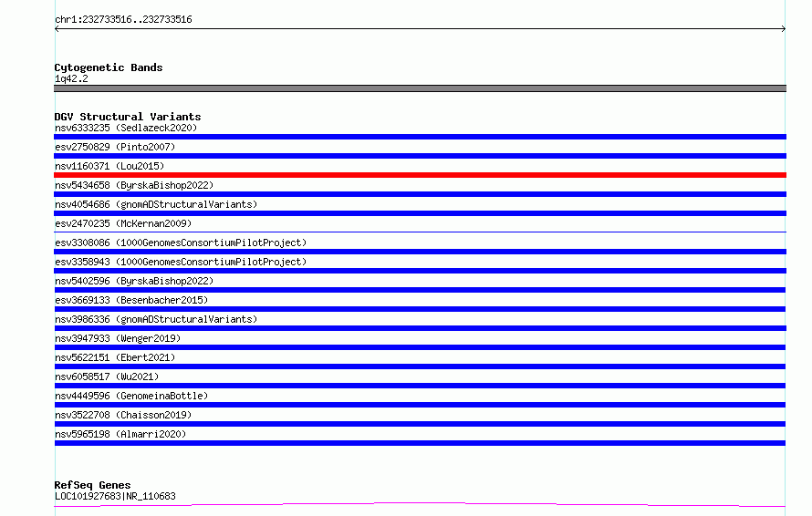Open variant nsv3986336 (gnomADStructuralVariants) label
This screenshot has height=516, width=812.
click(x=156, y=319)
